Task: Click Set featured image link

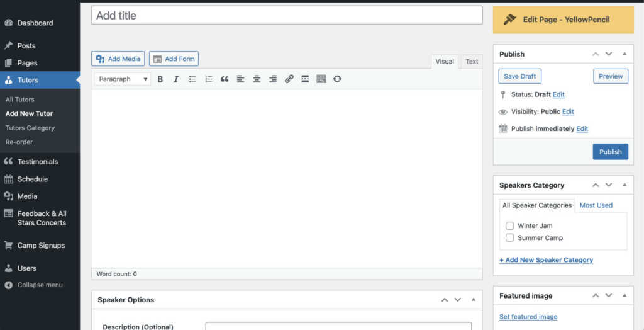Action: coord(528,317)
